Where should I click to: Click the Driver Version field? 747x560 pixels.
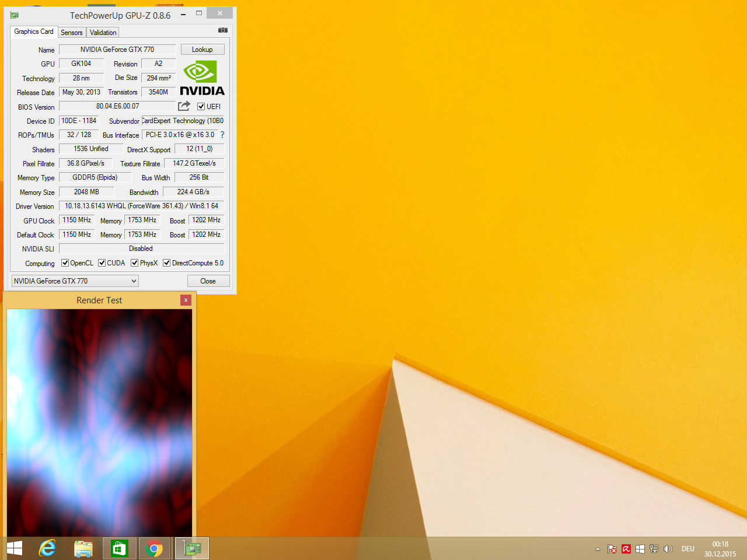click(x=142, y=206)
